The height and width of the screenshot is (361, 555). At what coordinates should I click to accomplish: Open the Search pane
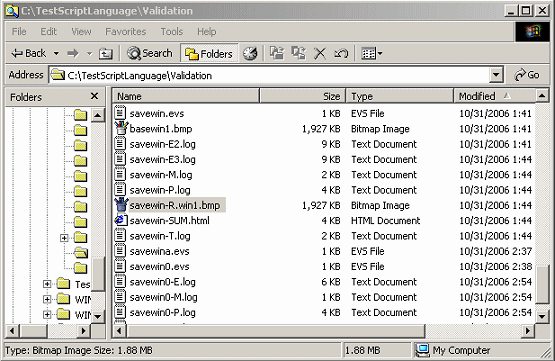pyautogui.click(x=150, y=53)
